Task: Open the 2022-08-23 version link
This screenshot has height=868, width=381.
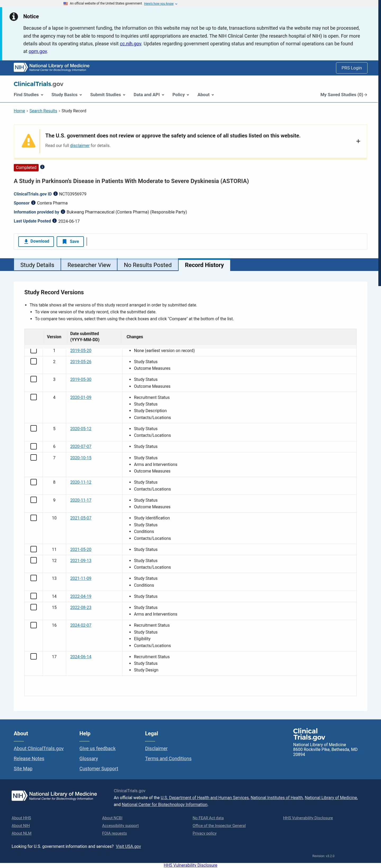Action: (x=81, y=607)
